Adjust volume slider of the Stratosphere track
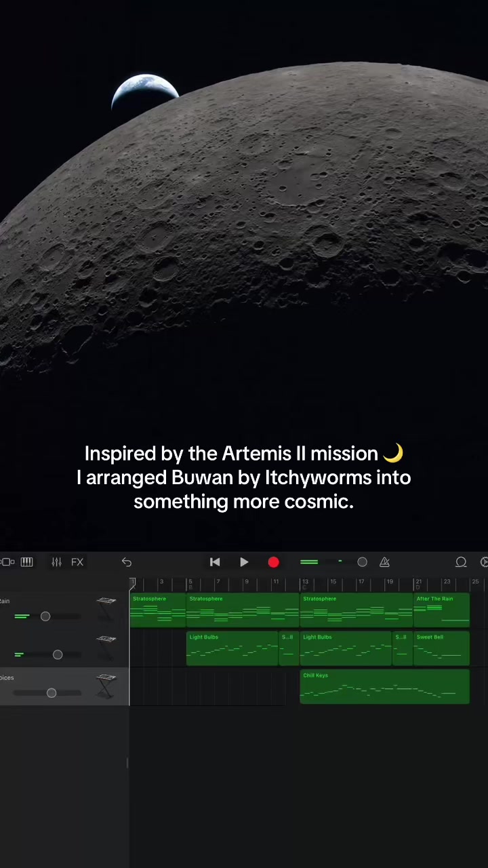488x868 pixels. [x=46, y=616]
